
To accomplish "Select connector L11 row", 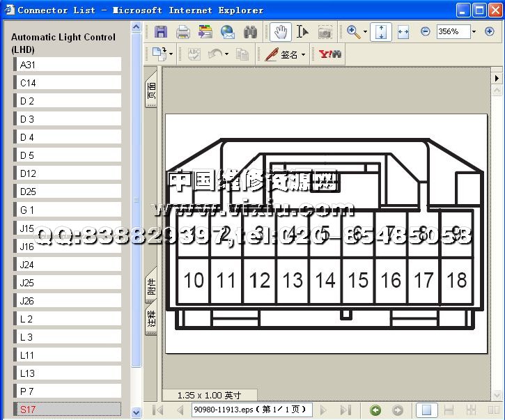I will pos(68,355).
